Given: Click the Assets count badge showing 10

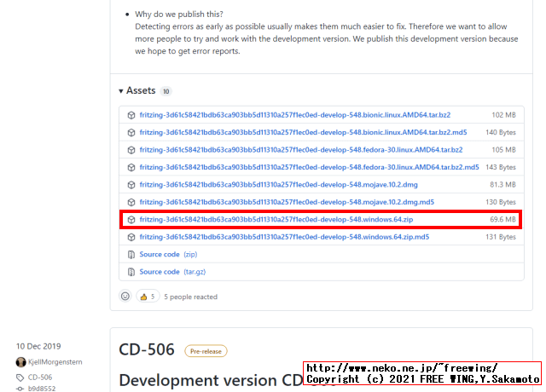Looking at the screenshot, I should pos(166,91).
